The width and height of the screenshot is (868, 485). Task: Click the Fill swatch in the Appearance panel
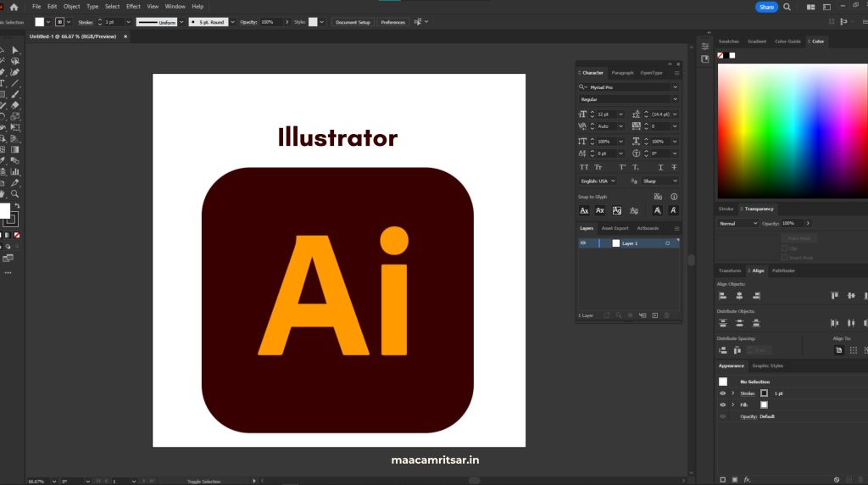(764, 404)
